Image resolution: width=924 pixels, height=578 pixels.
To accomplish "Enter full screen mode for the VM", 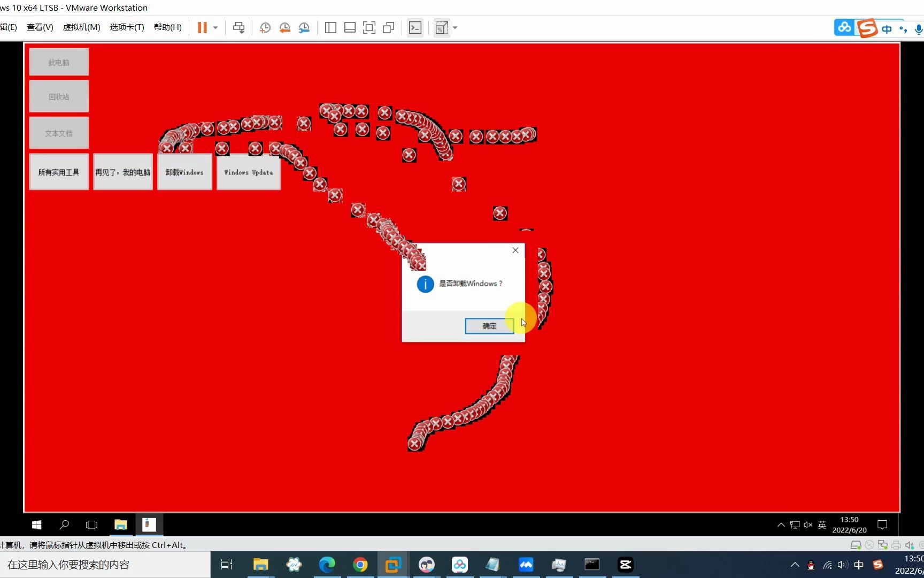I will 369,27.
